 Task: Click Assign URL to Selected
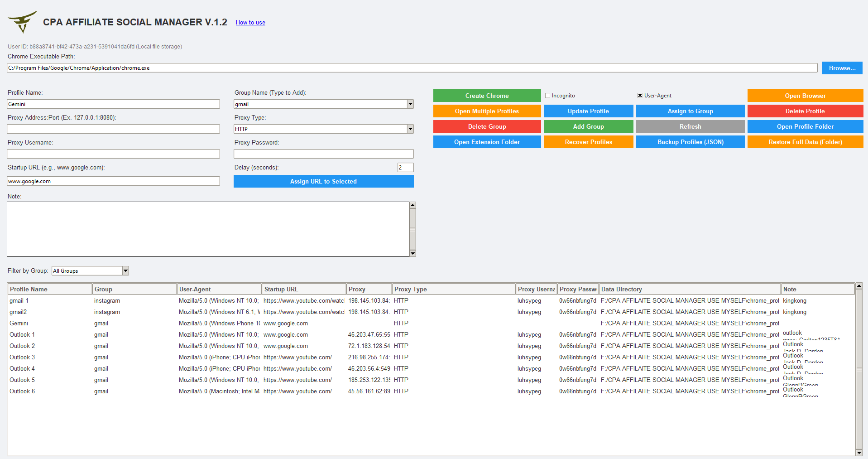[x=323, y=181]
